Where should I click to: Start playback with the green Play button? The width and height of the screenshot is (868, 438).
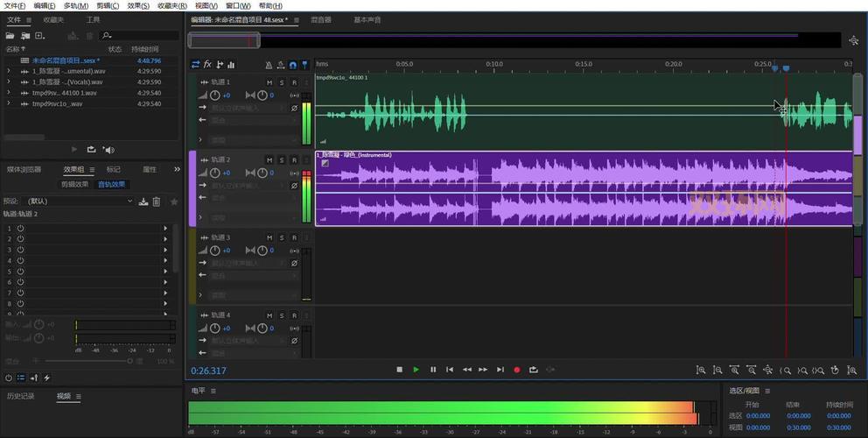click(416, 370)
